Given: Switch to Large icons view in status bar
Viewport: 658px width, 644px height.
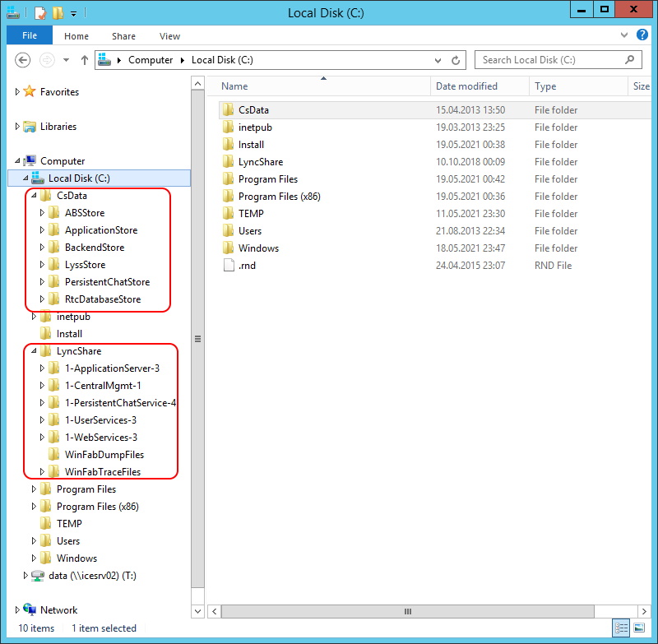Looking at the screenshot, I should tap(639, 628).
